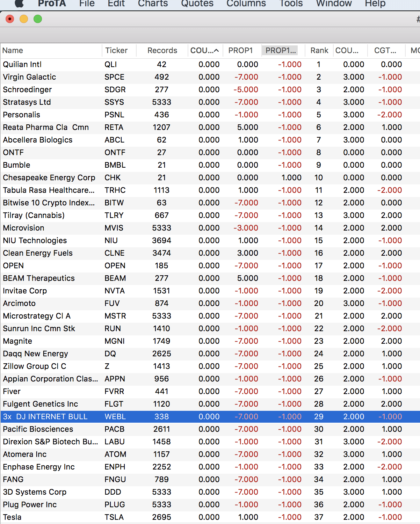Viewport: 420px width, 524px height.
Task: Select the Daqq New Energy row
Action: tap(210, 354)
